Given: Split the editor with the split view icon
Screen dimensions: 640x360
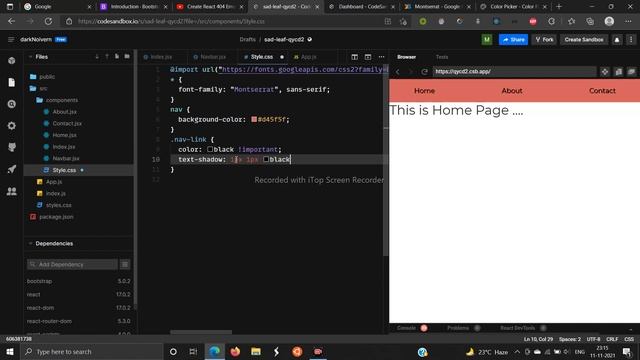Looking at the screenshot, I should click(x=354, y=57).
